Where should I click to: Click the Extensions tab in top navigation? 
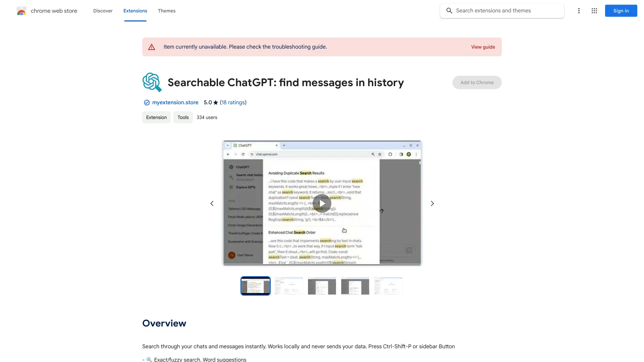click(135, 11)
